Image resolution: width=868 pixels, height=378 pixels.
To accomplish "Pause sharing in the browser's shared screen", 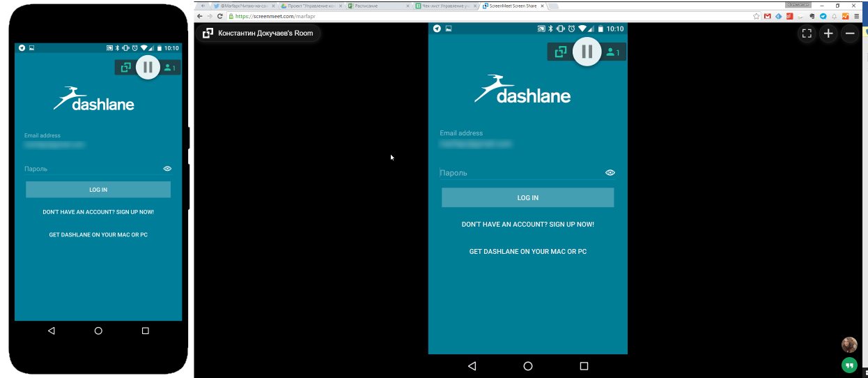I will (587, 51).
